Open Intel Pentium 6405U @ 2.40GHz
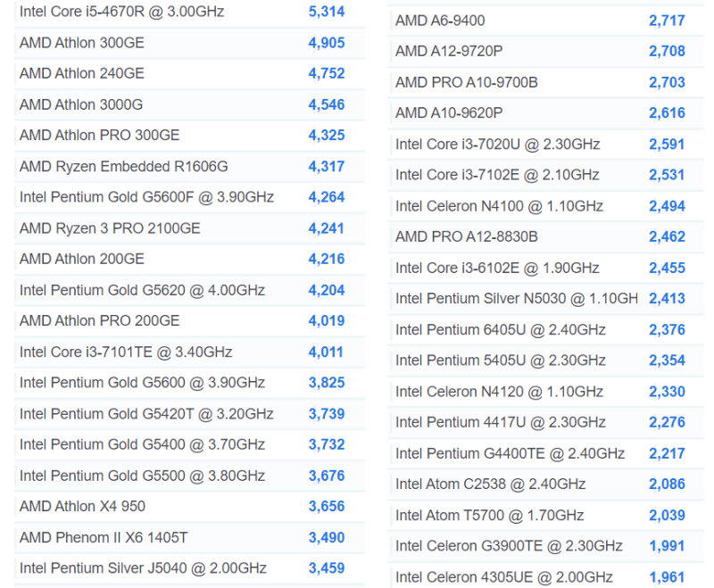Image resolution: width=714 pixels, height=588 pixels. 501,330
